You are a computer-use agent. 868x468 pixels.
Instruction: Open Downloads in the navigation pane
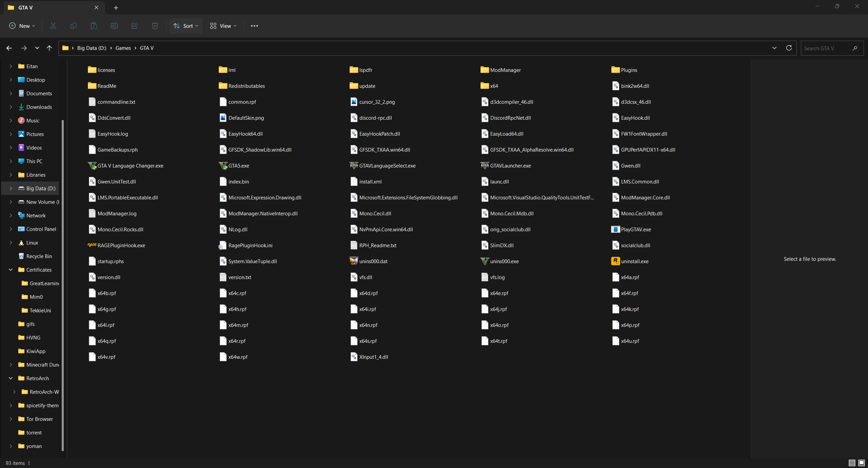(39, 107)
